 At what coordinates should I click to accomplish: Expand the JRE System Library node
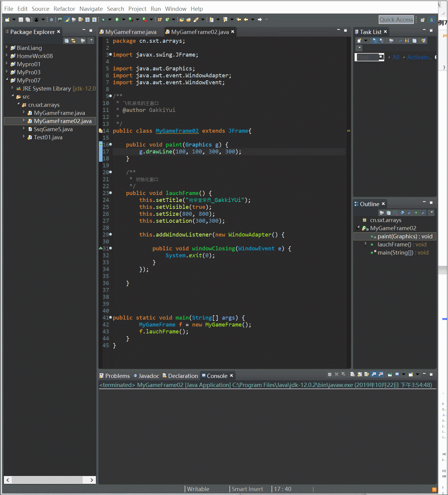click(12, 88)
